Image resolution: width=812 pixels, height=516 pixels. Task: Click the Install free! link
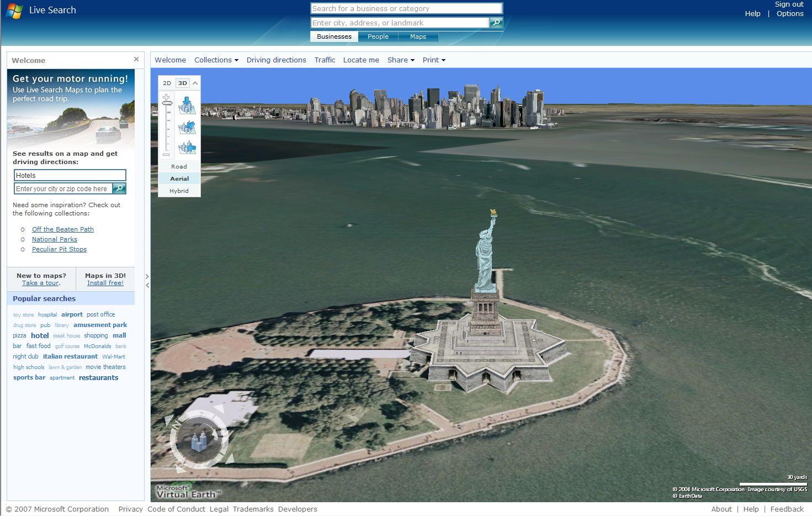click(x=105, y=283)
